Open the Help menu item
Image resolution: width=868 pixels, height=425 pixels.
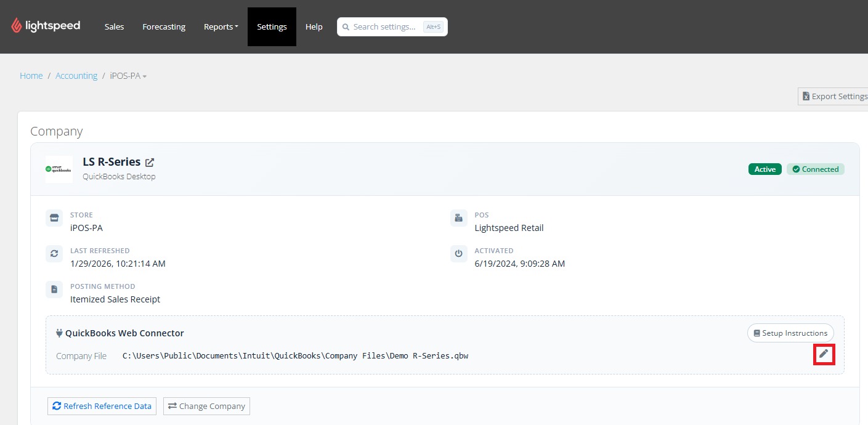pyautogui.click(x=314, y=26)
